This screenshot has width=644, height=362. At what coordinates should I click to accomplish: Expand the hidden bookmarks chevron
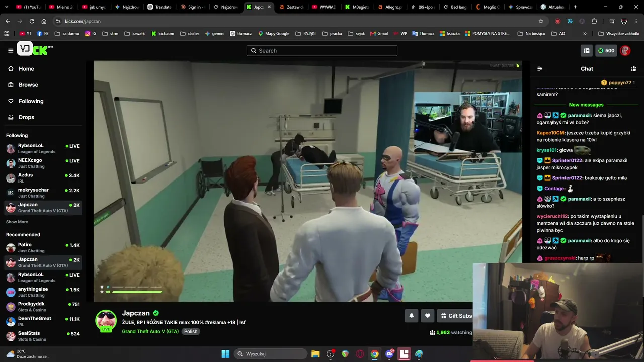click(585, 34)
